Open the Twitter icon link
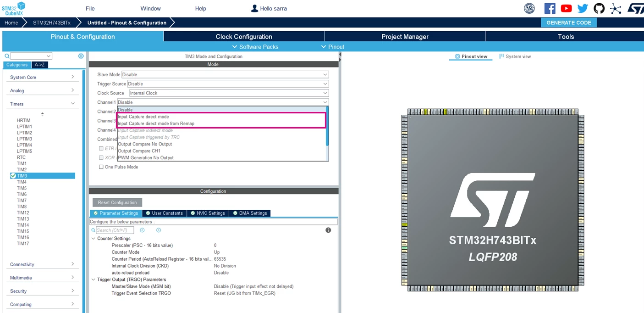The width and height of the screenshot is (644, 313). (x=583, y=8)
